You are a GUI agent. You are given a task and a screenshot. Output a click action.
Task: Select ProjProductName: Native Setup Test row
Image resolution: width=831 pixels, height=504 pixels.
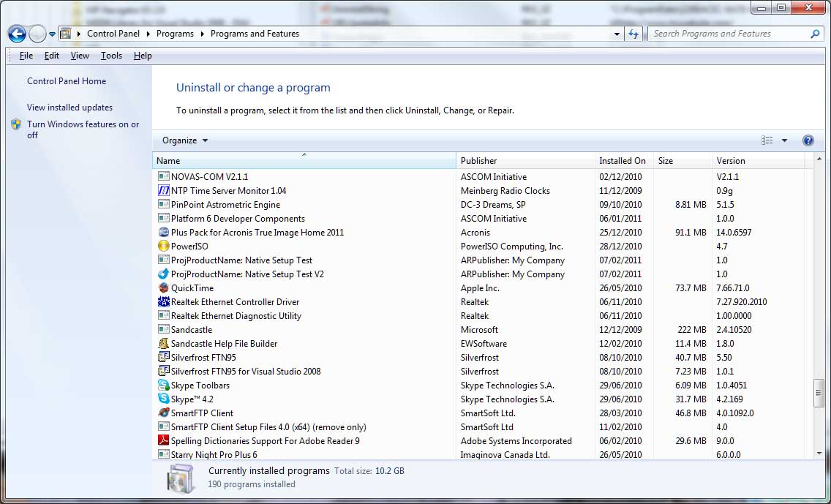[482, 260]
